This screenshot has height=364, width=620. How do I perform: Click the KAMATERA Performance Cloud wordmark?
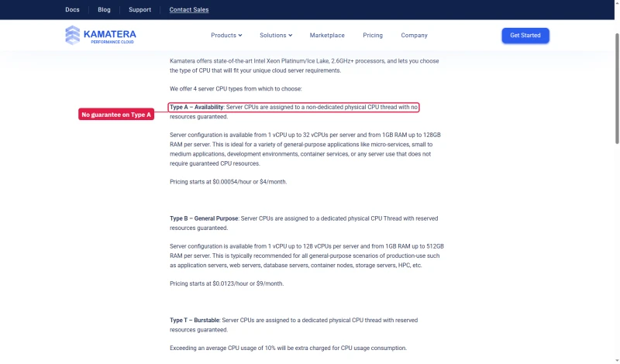(109, 36)
